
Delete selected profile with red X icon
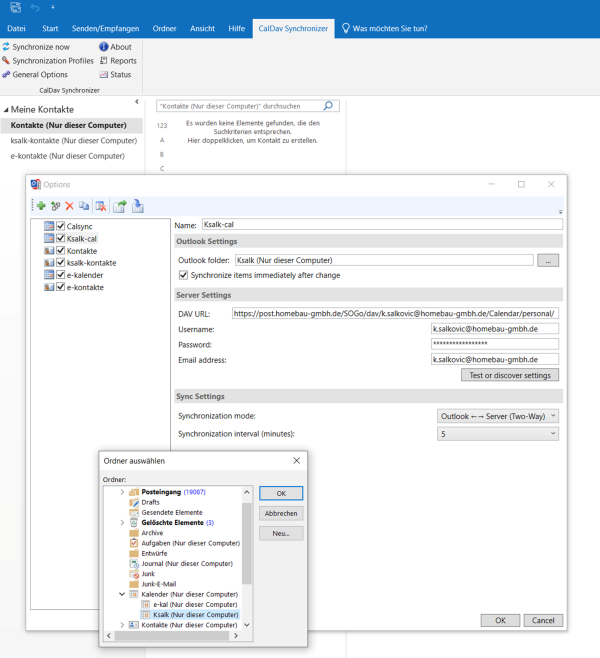[69, 206]
